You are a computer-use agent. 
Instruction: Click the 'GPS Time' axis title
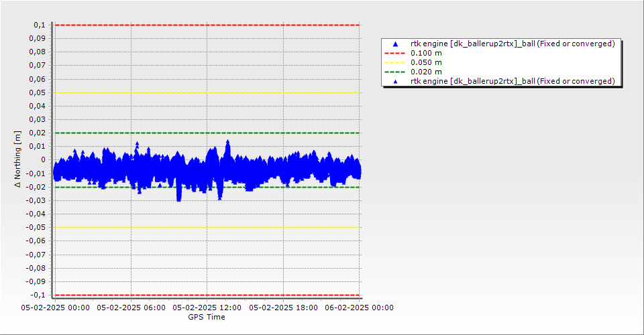[207, 317]
